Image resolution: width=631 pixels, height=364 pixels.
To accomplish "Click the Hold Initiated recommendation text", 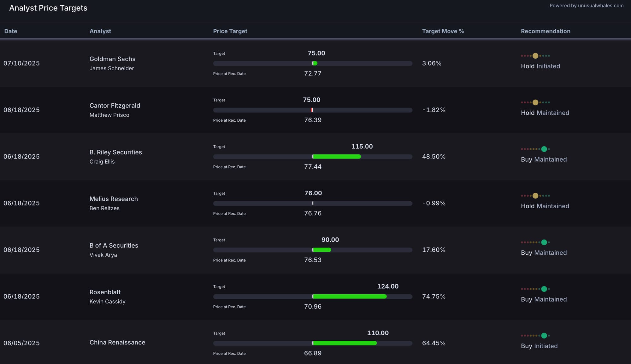I will pyautogui.click(x=540, y=66).
